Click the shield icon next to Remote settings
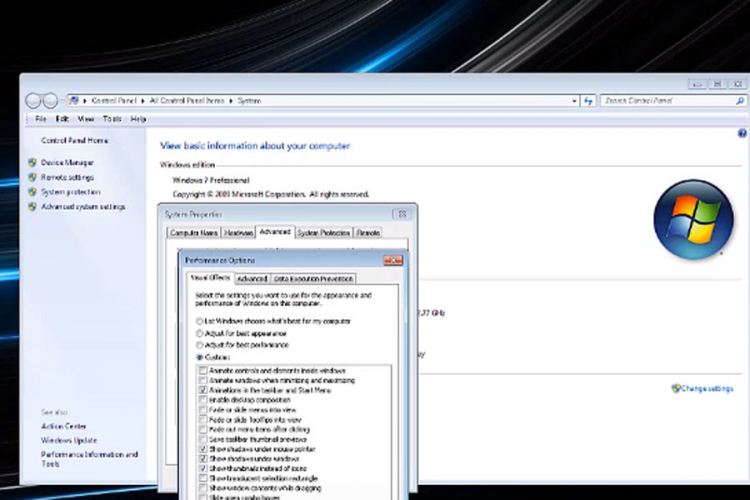 point(33,178)
